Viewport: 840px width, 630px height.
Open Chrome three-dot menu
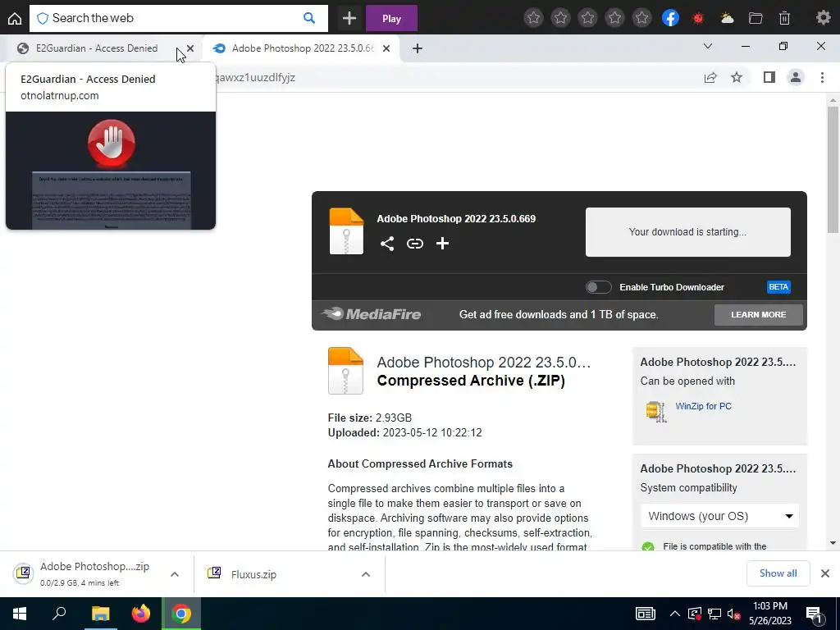pyautogui.click(x=822, y=78)
